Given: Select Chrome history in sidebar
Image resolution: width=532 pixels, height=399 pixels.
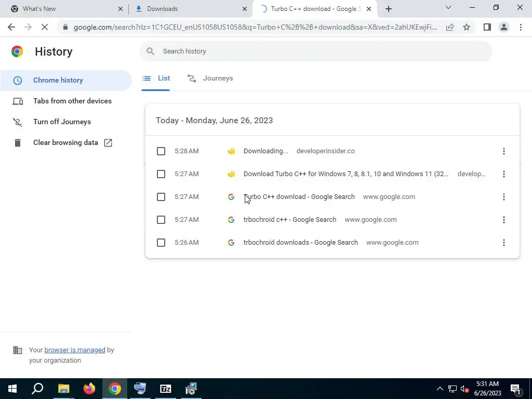Looking at the screenshot, I should 66,81.
